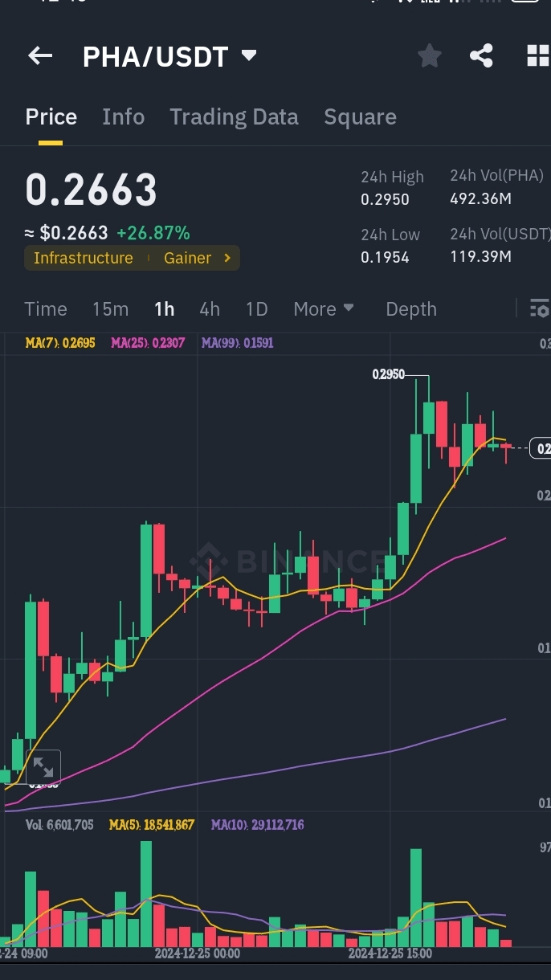The image size is (551, 980).
Task: Tap the back arrow icon
Action: point(39,55)
